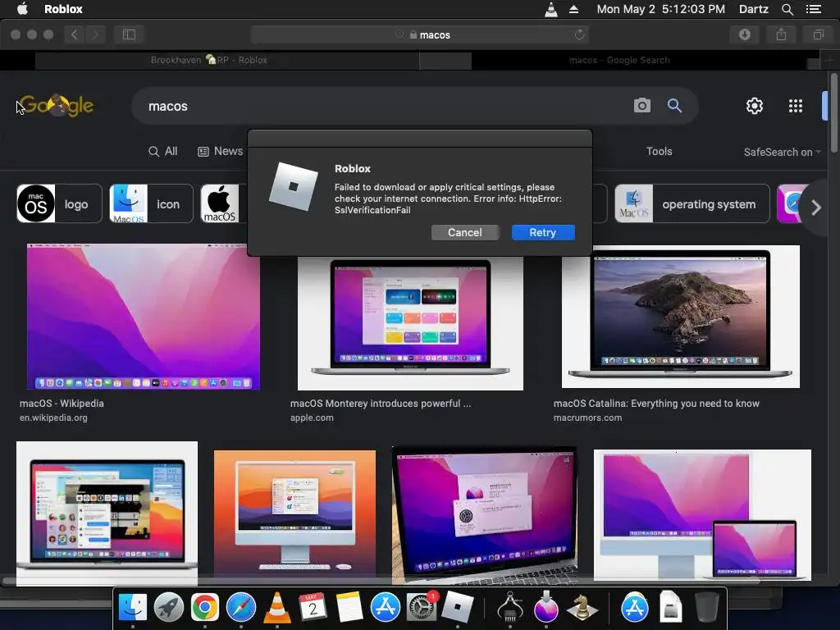840x630 pixels.
Task: Open the Chess app in Dock
Action: point(582,608)
